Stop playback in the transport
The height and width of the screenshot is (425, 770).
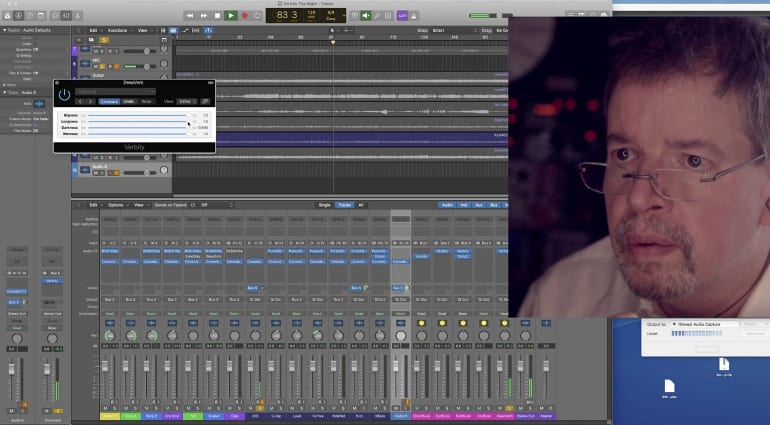coord(218,16)
